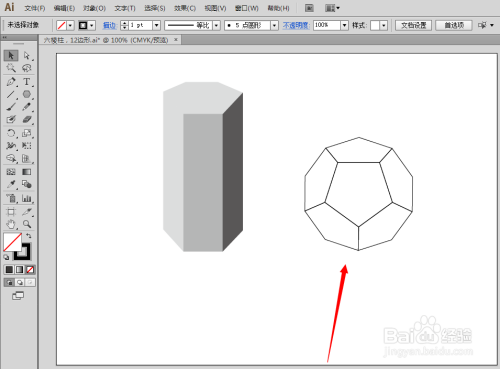Select the Selection tool (black arrow)
The width and height of the screenshot is (500, 369).
[x=11, y=55]
